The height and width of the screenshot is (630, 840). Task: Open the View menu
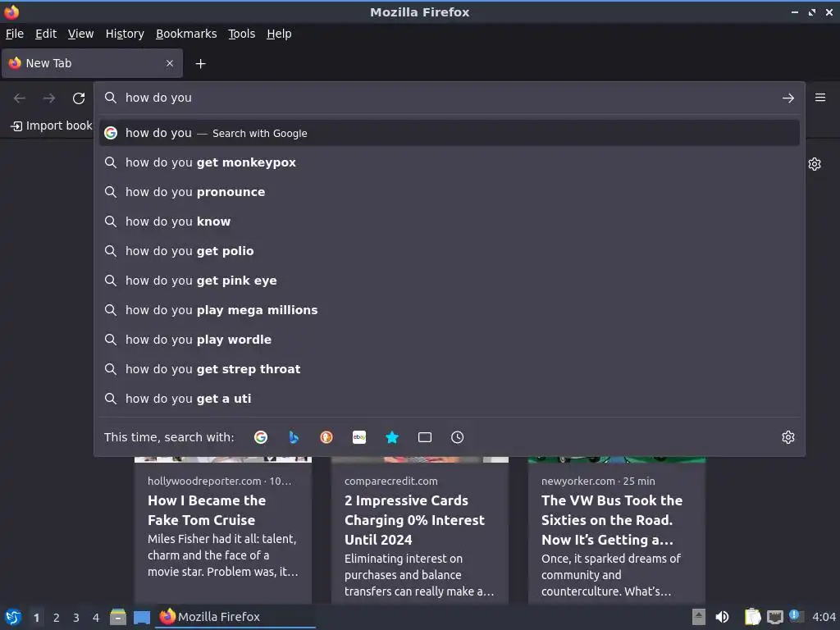80,34
